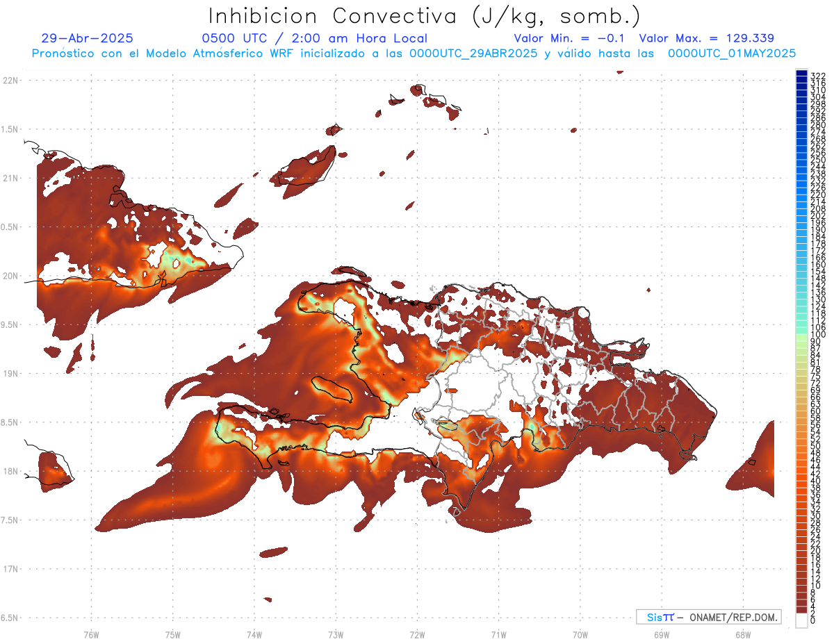Click the '322' label on the color scale
834x644 pixels.
click(x=817, y=75)
